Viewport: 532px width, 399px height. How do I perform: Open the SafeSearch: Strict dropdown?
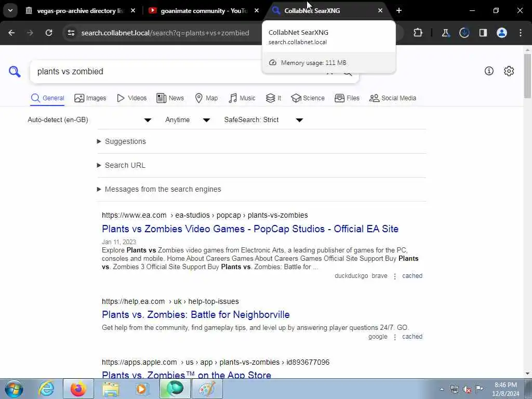tap(263, 120)
